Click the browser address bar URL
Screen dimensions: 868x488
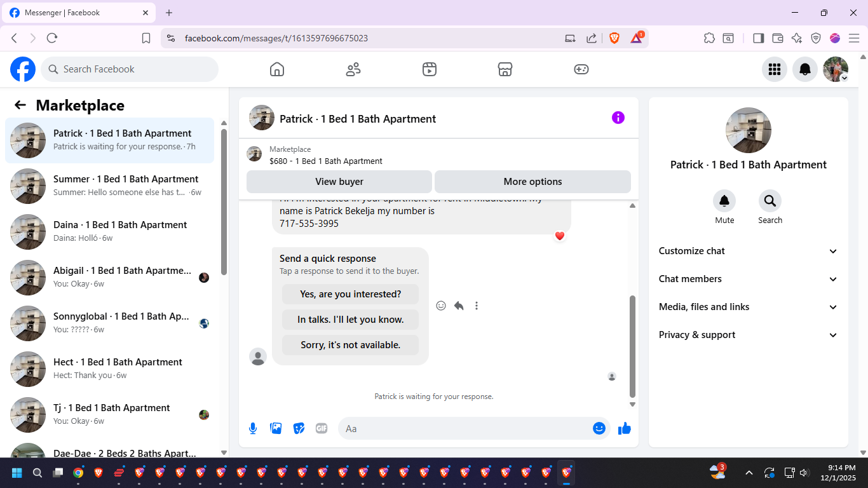tap(276, 38)
